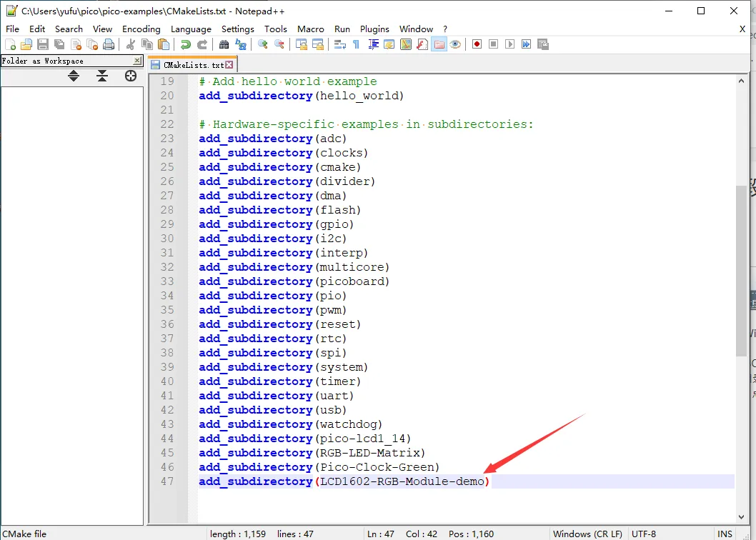Collapse all folders in workspace panel
Viewport: 756px width, 540px height.
click(102, 76)
